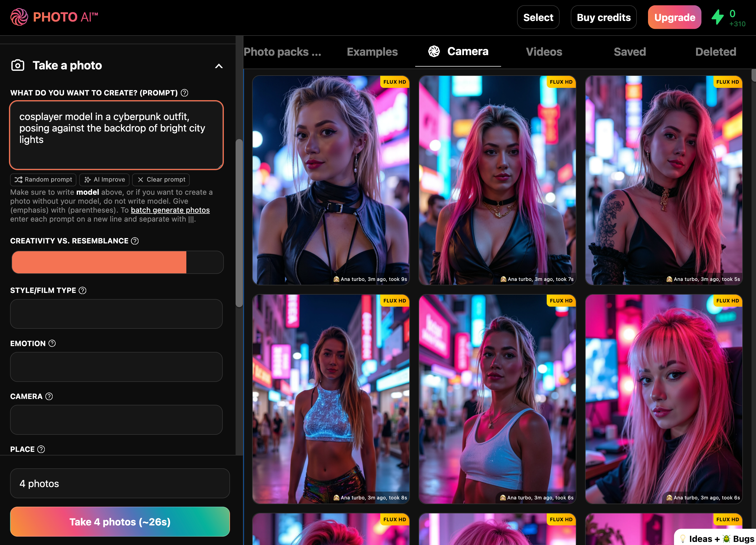Viewport: 756px width, 545px height.
Task: Follow the batch generate photos link
Action: 170,210
